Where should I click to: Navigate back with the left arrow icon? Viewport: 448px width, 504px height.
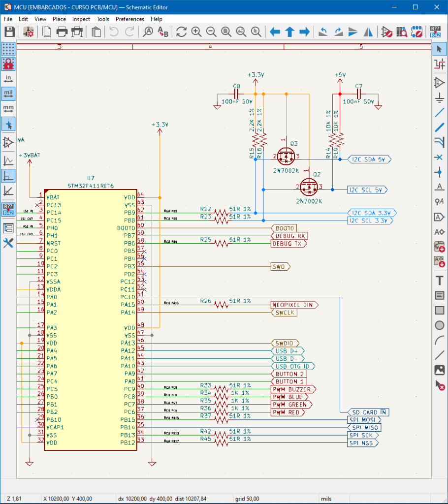tap(275, 32)
